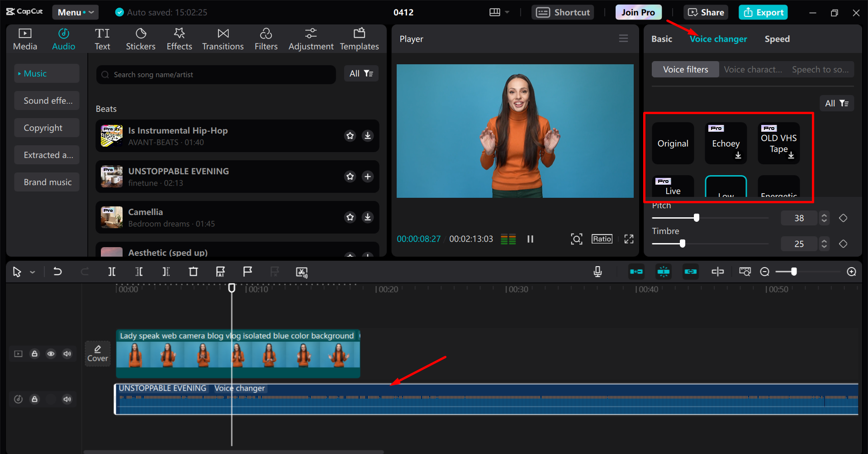Screen dimensions: 868x454
Task: Click delete right of playhead icon
Action: coord(166,272)
